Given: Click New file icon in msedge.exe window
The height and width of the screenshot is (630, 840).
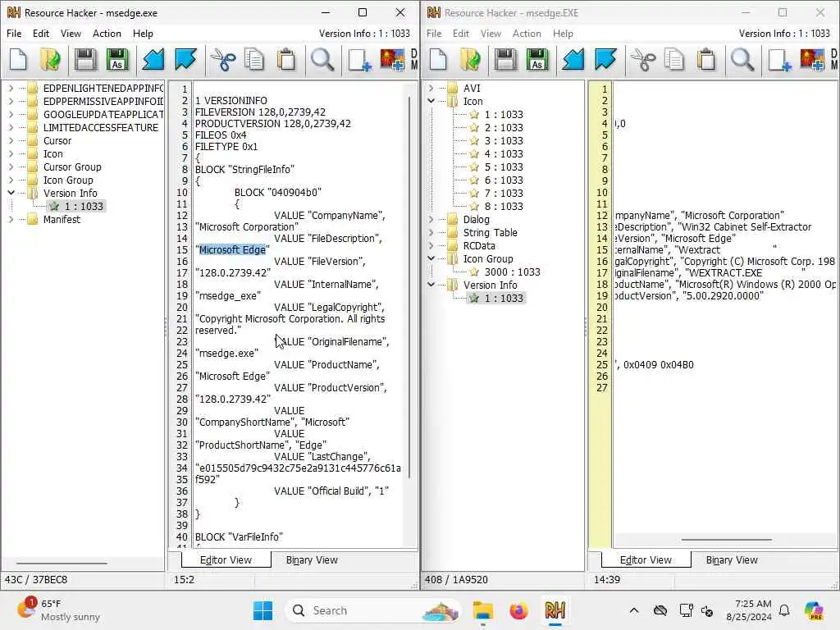Looking at the screenshot, I should coord(18,59).
